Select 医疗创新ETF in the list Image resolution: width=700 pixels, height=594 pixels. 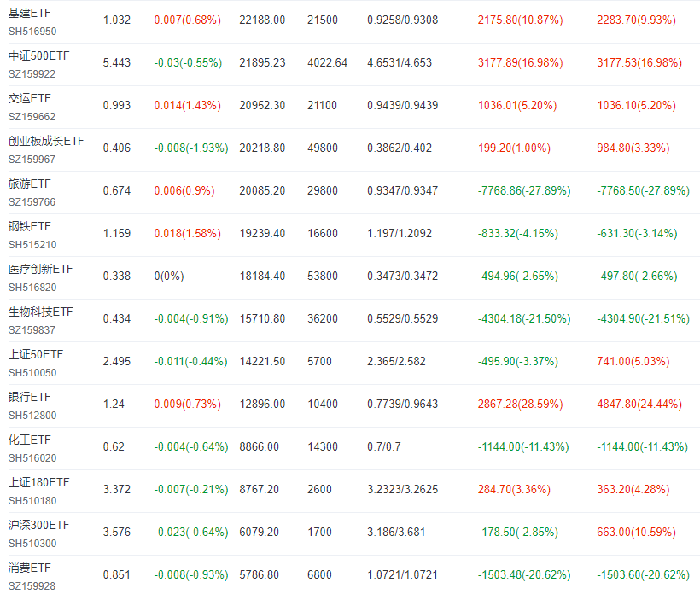41,269
